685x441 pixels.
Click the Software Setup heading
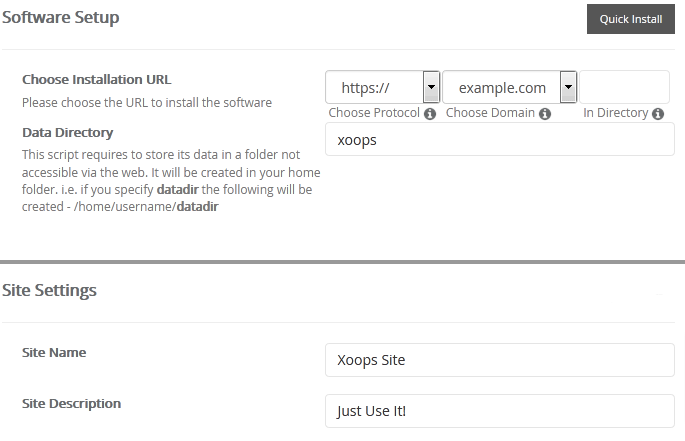click(62, 18)
